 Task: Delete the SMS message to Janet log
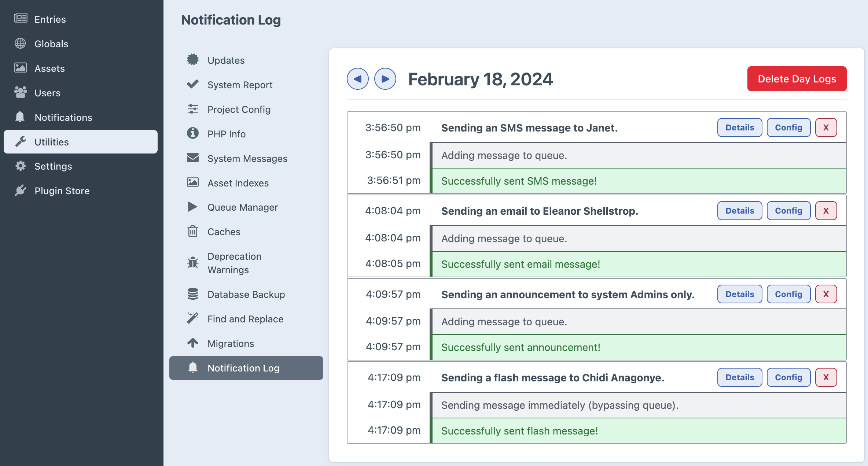[x=826, y=127]
